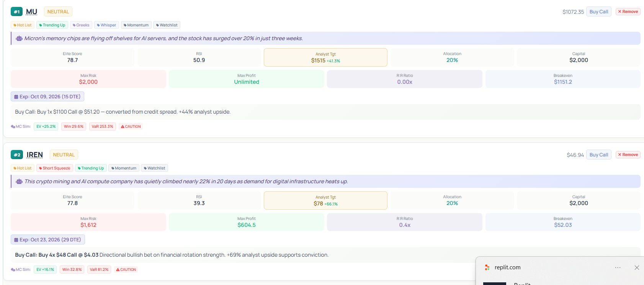Click the Oct 23, 2026 expiration badge
The image size is (644, 285).
pyautogui.click(x=48, y=240)
